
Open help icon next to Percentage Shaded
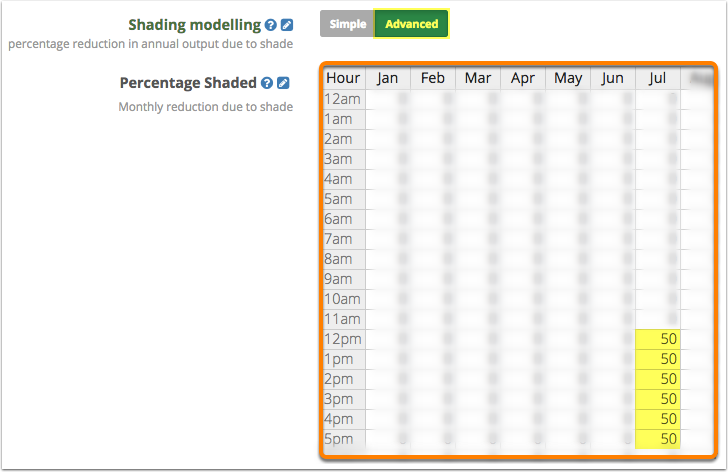tap(267, 84)
